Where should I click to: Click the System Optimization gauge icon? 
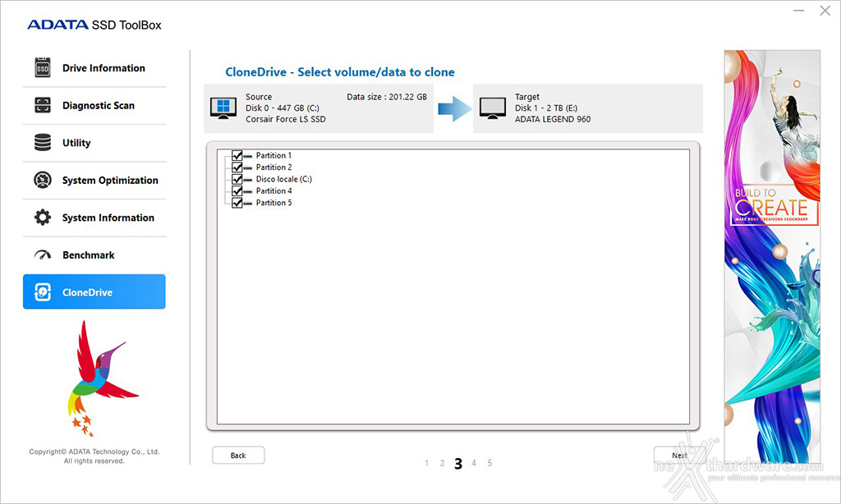(43, 180)
